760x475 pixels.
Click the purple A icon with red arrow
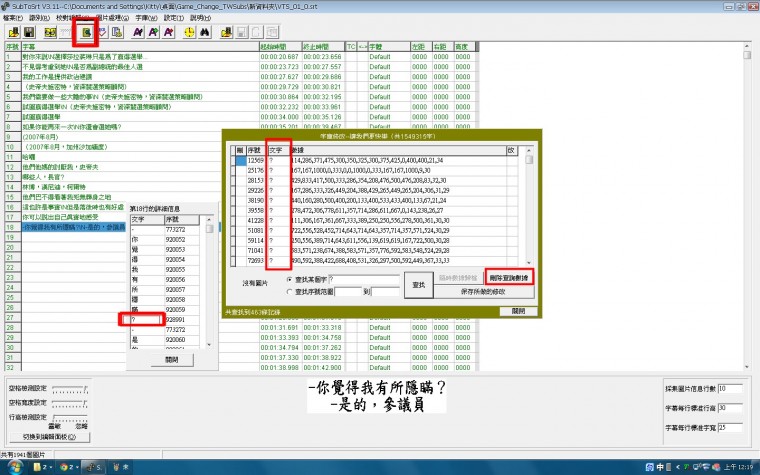click(168, 32)
